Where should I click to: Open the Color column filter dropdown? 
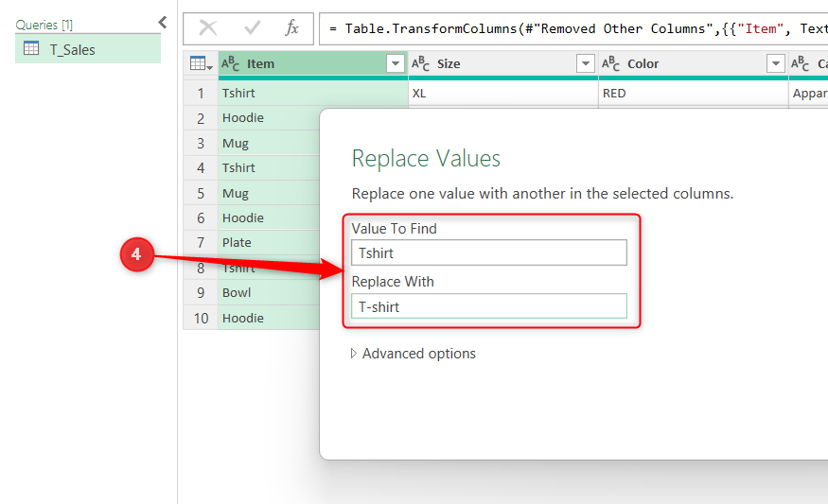click(x=775, y=64)
